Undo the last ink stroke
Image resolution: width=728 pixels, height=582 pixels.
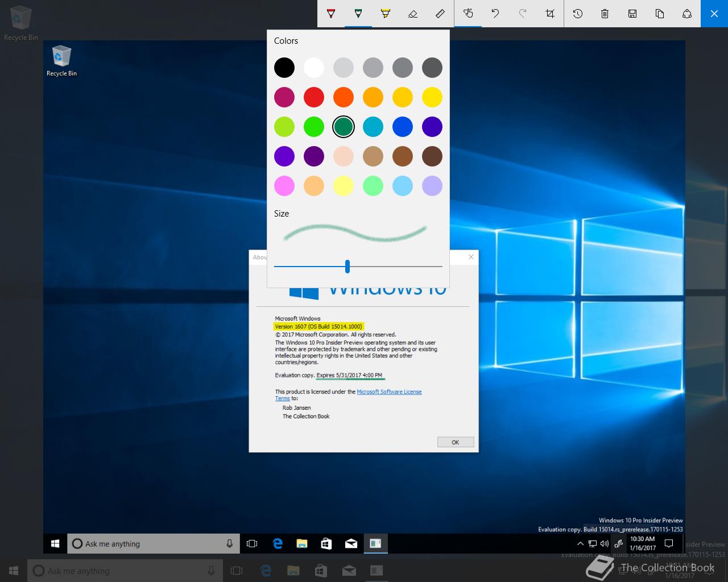(x=495, y=14)
